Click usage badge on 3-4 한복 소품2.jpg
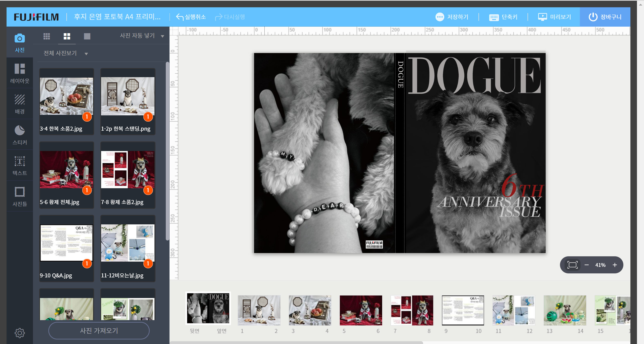The image size is (644, 344). tap(87, 117)
